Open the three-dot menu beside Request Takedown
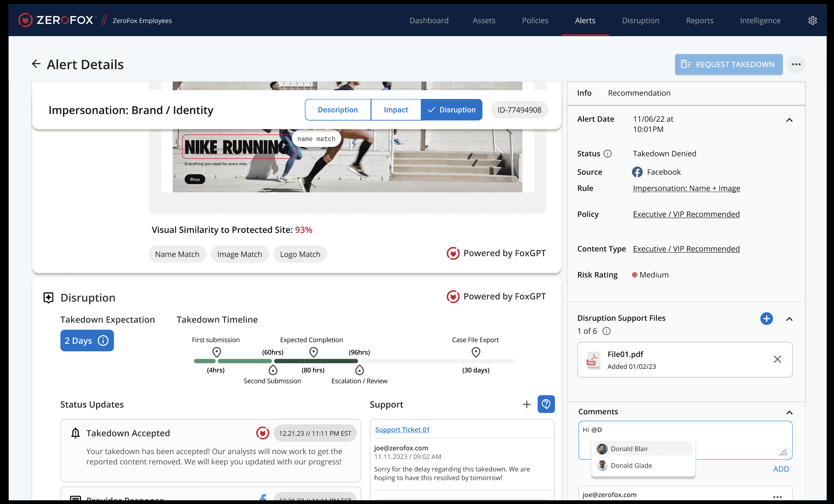This screenshot has height=504, width=834. [x=796, y=64]
